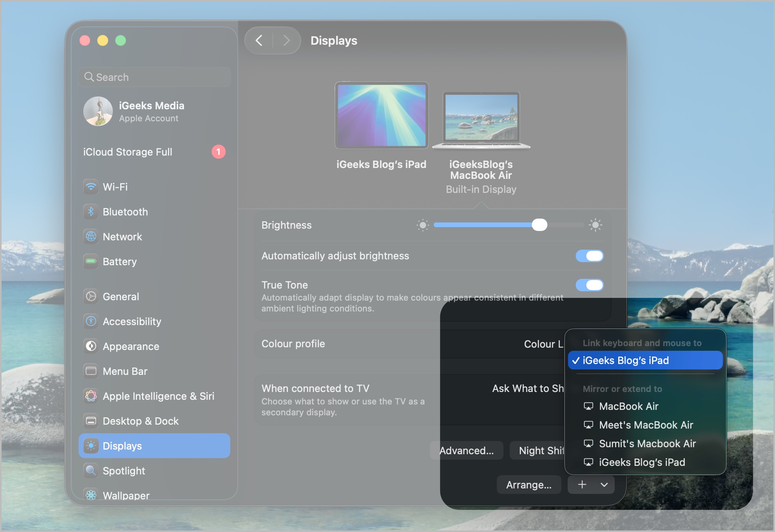775x532 pixels.
Task: Open the Ask What to Show dropdown
Action: point(527,388)
